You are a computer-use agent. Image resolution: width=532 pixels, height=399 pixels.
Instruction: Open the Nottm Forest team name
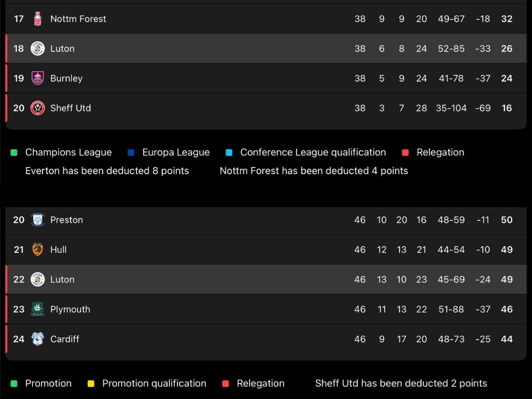point(78,19)
